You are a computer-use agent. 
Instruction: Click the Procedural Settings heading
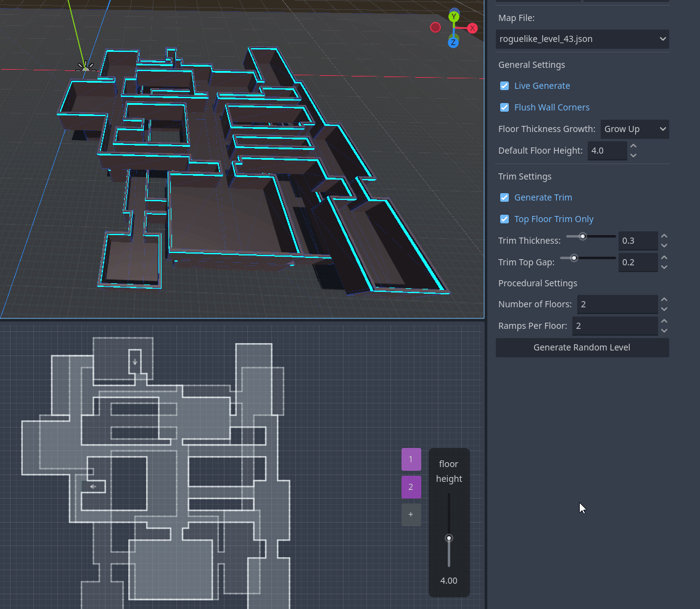point(538,283)
